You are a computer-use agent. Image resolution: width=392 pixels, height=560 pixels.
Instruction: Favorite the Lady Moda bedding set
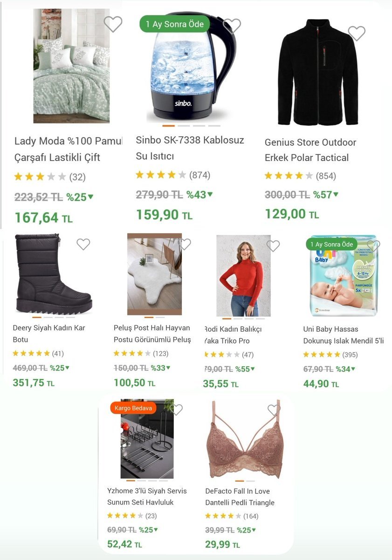point(113,24)
